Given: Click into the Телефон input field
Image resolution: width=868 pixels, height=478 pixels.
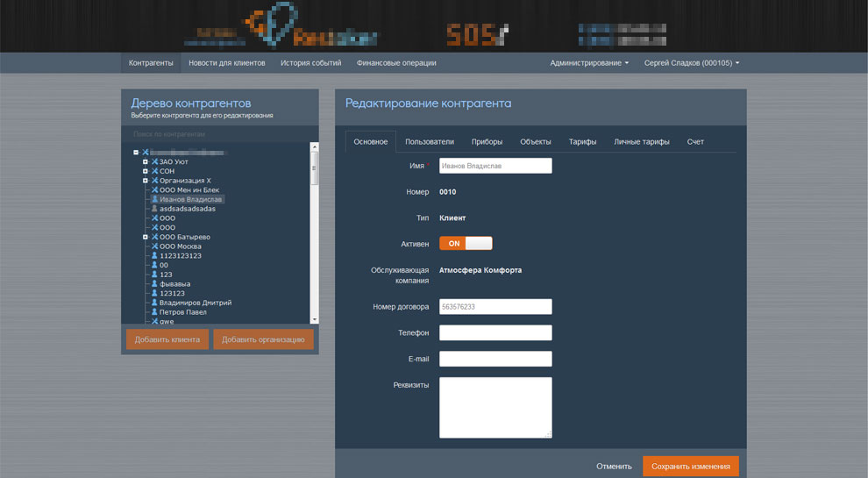Looking at the screenshot, I should [x=495, y=332].
